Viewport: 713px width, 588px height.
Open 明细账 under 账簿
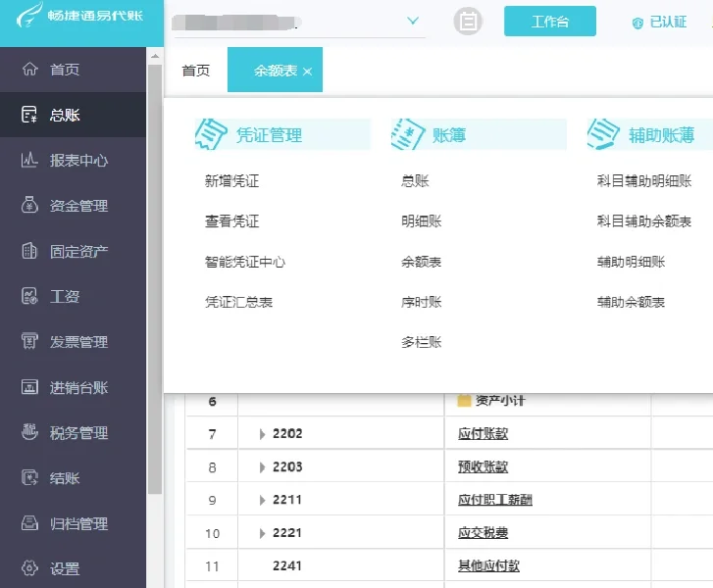(421, 221)
